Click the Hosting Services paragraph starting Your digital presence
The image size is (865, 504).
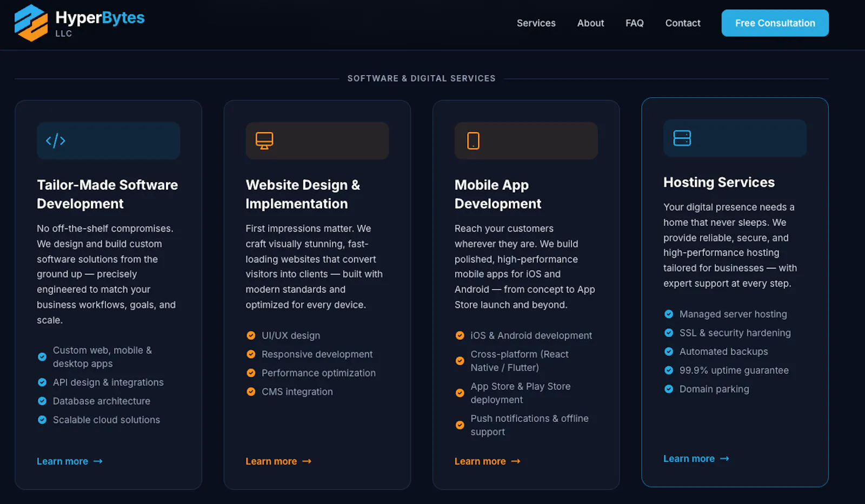tap(730, 245)
